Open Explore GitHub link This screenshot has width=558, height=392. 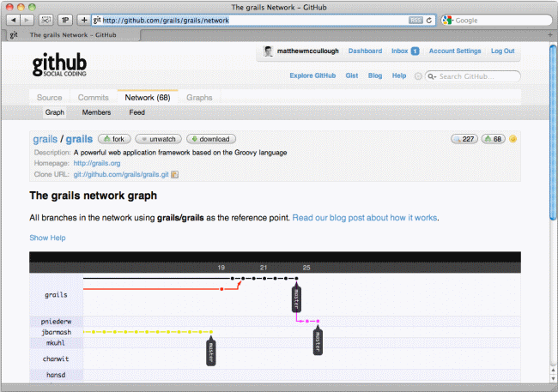click(x=312, y=75)
